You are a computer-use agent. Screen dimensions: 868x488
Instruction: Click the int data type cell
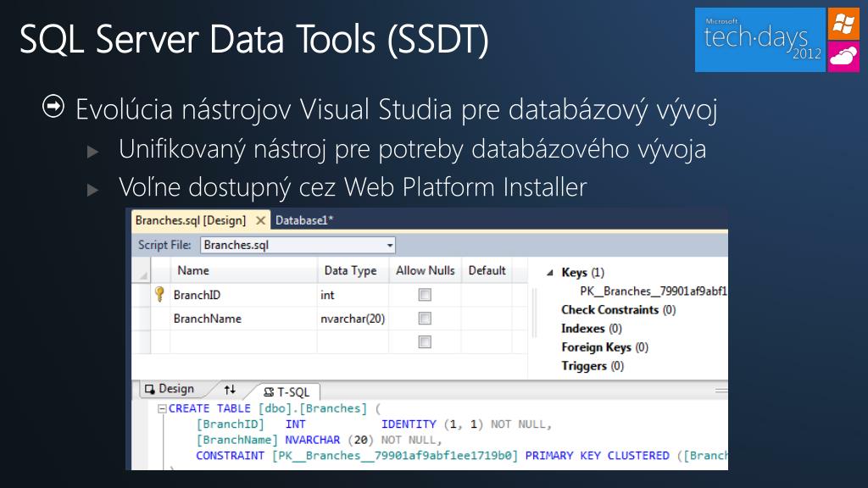pyautogui.click(x=353, y=295)
